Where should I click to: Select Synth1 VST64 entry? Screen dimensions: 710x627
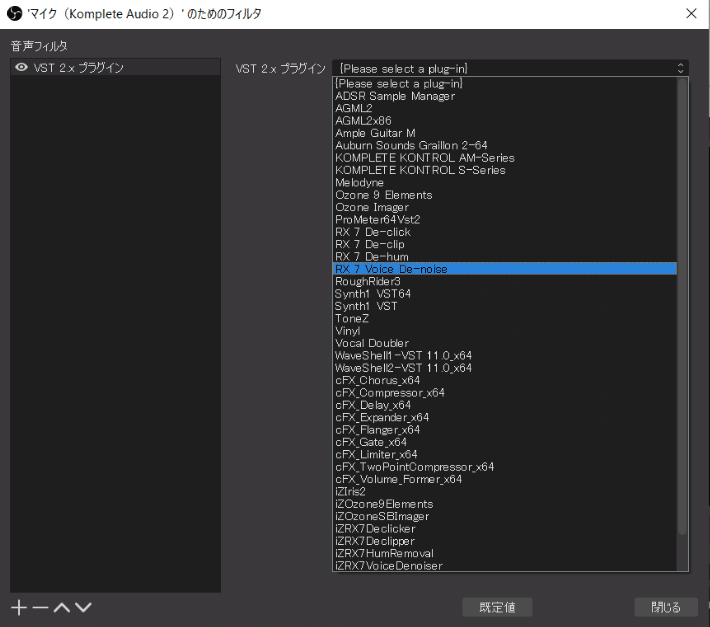pos(505,294)
